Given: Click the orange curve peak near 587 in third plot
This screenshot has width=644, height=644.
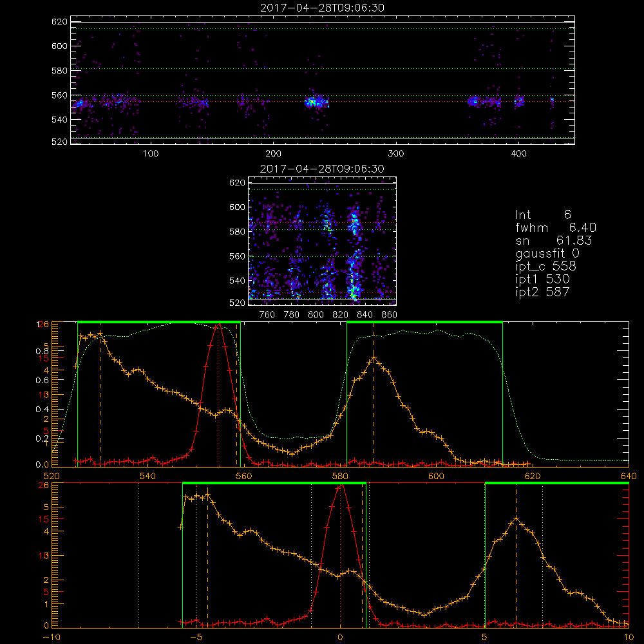Looking at the screenshot, I should point(374,357).
